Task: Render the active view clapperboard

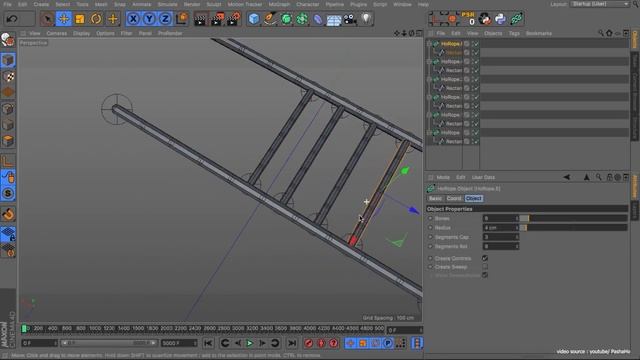Action: (200, 19)
